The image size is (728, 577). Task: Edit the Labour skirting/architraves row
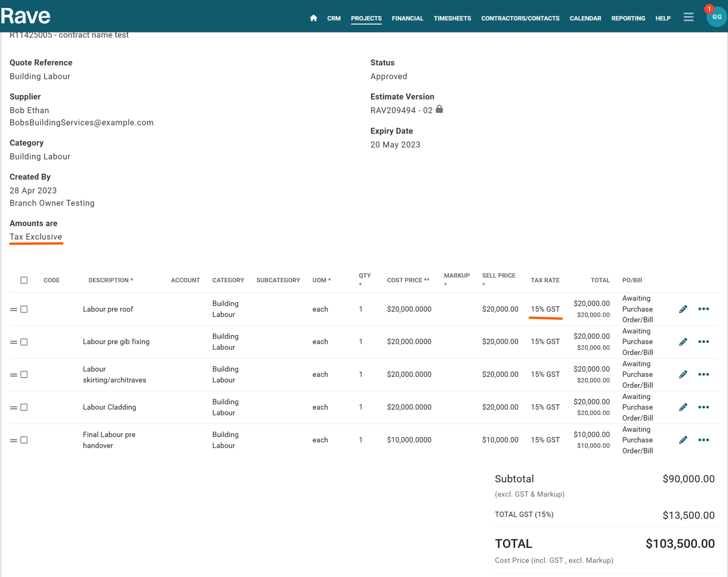683,374
